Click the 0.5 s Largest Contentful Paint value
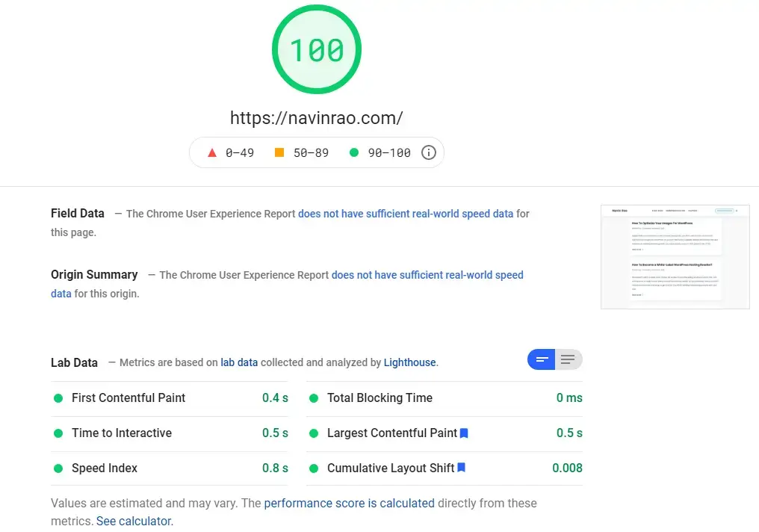 (569, 433)
